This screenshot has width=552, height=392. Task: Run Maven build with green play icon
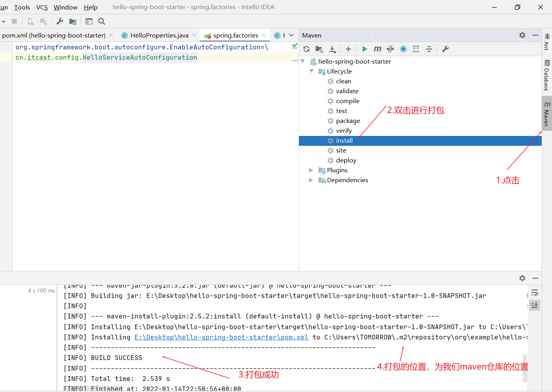click(x=365, y=49)
